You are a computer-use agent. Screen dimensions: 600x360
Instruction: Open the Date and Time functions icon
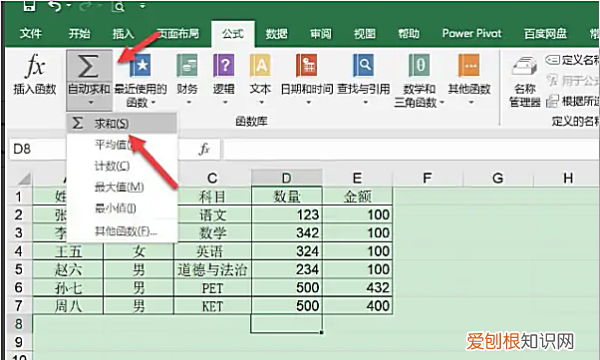click(307, 65)
